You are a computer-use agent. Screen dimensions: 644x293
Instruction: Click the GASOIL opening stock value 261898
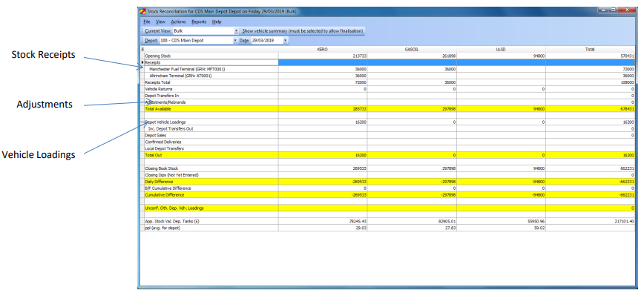click(448, 56)
